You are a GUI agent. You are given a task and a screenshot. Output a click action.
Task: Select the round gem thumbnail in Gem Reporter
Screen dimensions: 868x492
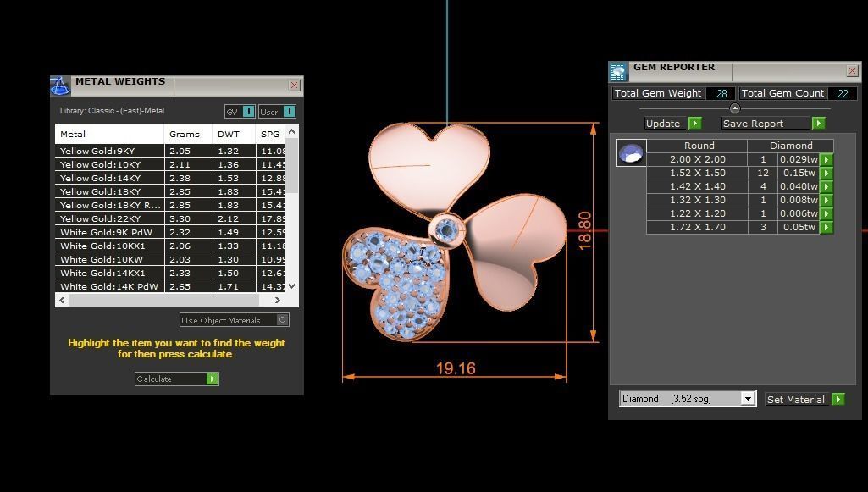[x=631, y=152]
